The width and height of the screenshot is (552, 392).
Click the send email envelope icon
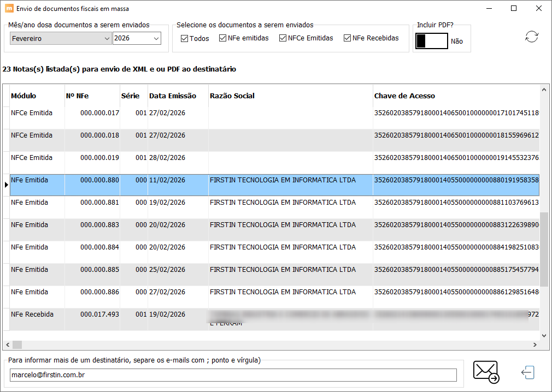pos(485,372)
